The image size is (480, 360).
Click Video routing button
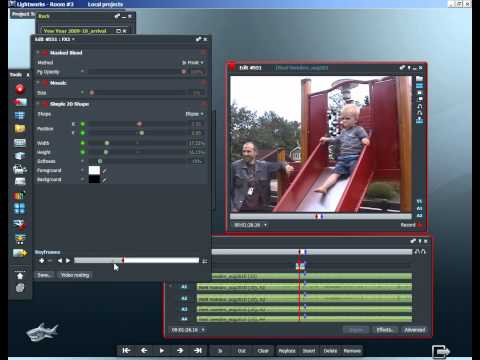click(75, 275)
